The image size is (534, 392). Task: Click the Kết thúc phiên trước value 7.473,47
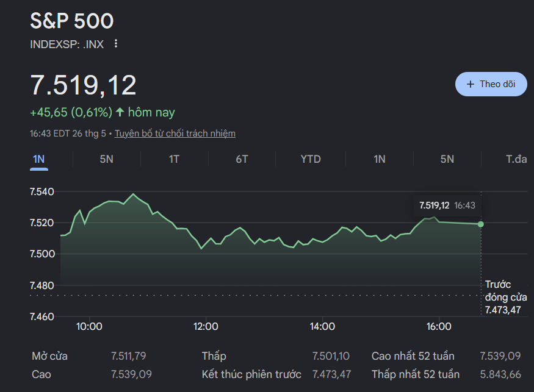pyautogui.click(x=332, y=374)
